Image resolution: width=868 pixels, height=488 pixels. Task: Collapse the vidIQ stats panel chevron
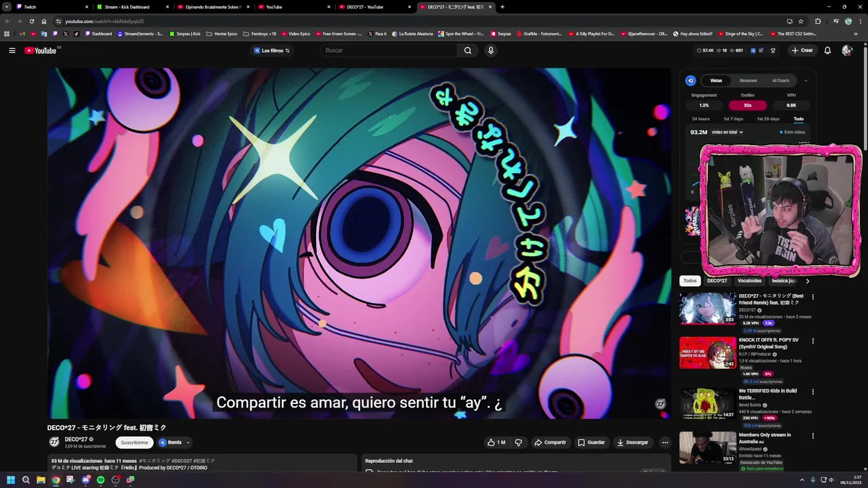coord(806,81)
